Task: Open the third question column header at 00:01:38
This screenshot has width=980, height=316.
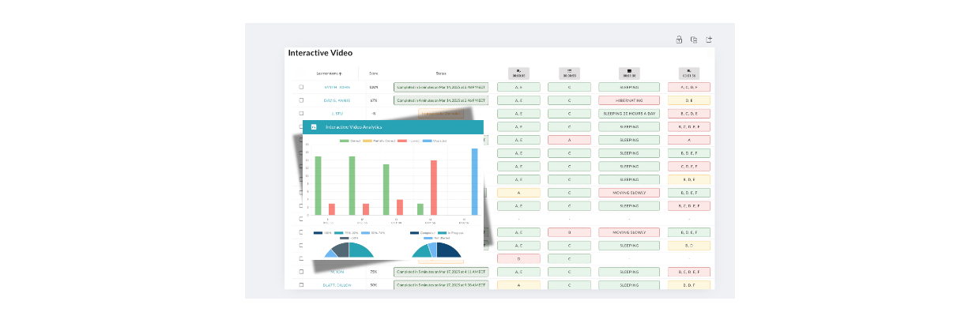Action: (x=629, y=73)
